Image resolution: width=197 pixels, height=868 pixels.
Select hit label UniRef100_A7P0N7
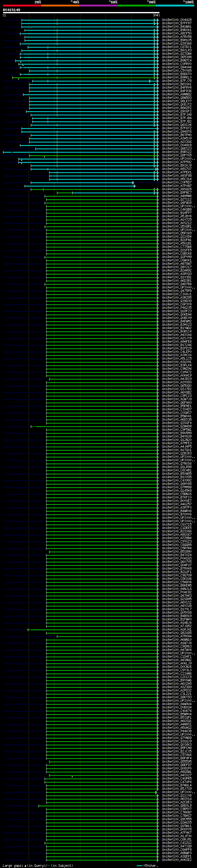click(177, 186)
